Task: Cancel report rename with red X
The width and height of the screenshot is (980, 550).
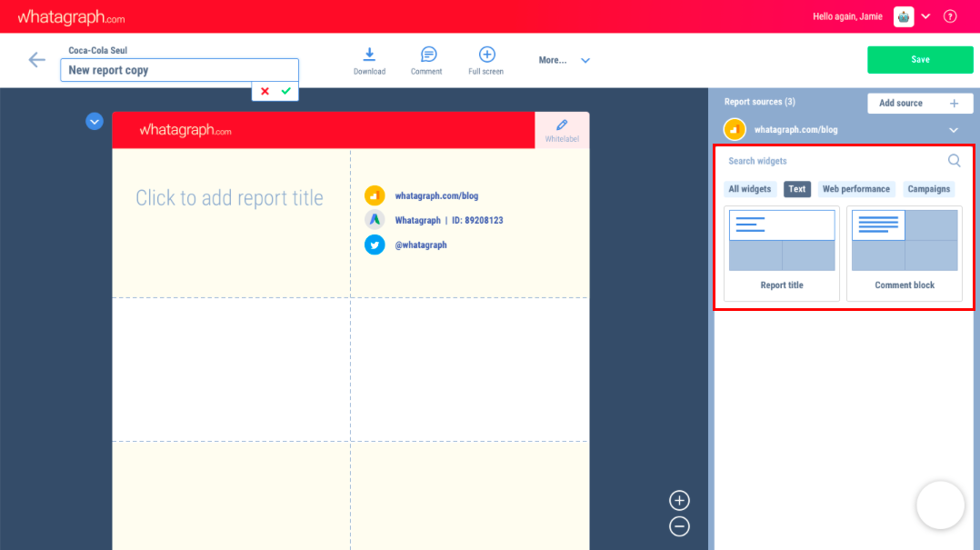Action: (265, 91)
